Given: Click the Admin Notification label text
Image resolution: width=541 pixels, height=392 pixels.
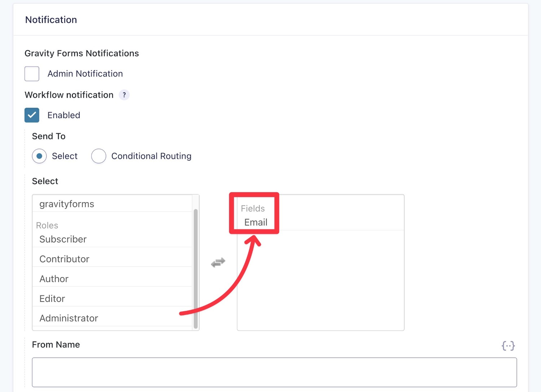Looking at the screenshot, I should (85, 74).
